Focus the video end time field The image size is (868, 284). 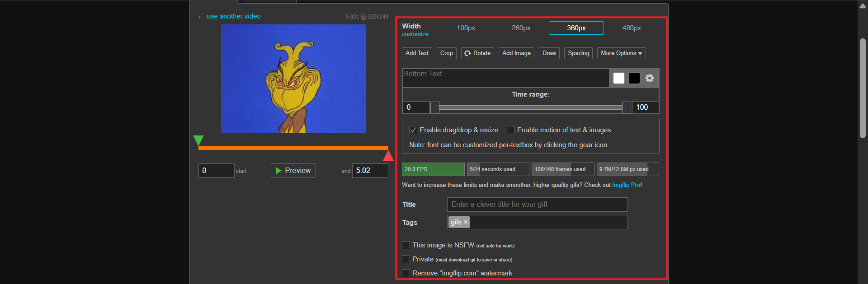370,171
